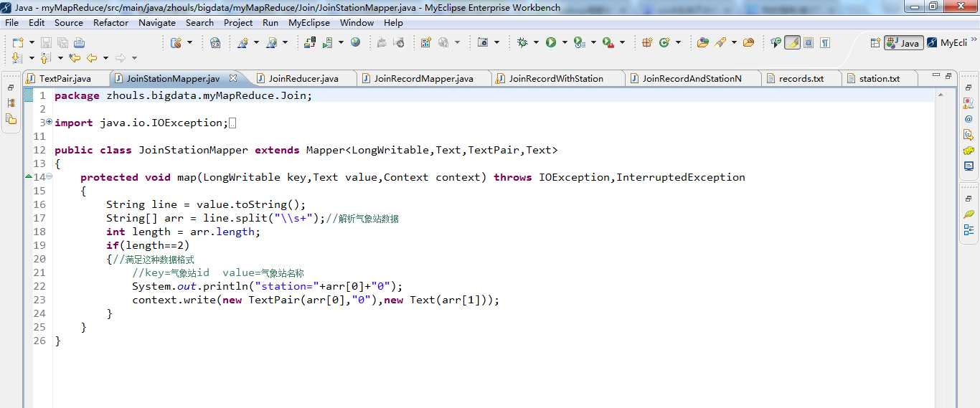The height and width of the screenshot is (408, 980).
Task: Open the Back history dropdown arrow
Action: coord(105,58)
